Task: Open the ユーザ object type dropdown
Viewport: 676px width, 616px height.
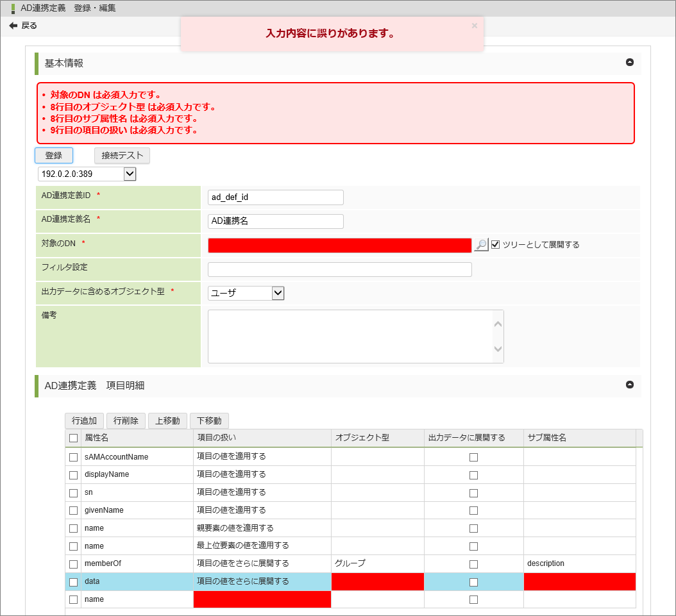Action: pos(278,293)
